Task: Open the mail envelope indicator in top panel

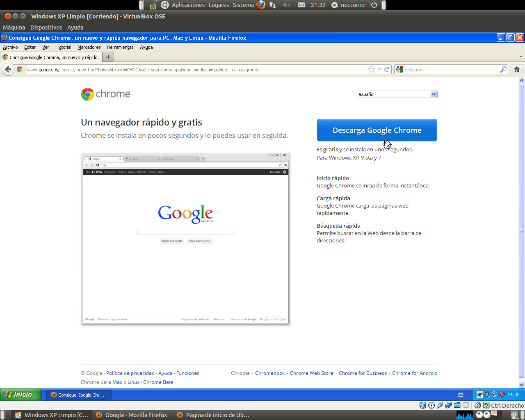Action: [x=301, y=5]
